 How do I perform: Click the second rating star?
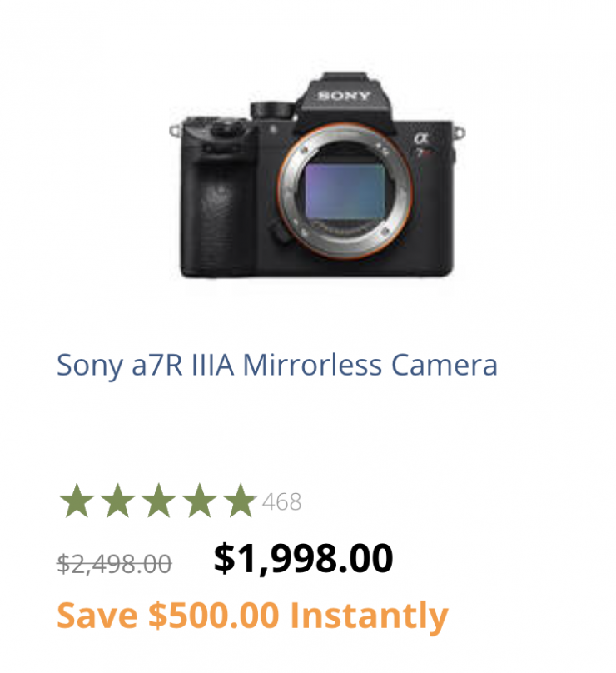coord(117,501)
